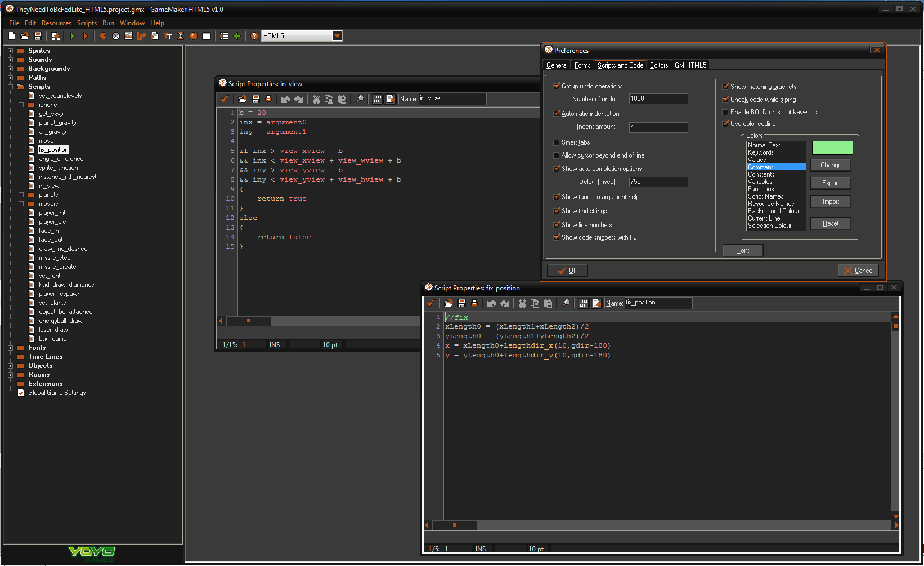Click the Font button in Preferences
The image size is (924, 566).
click(743, 250)
